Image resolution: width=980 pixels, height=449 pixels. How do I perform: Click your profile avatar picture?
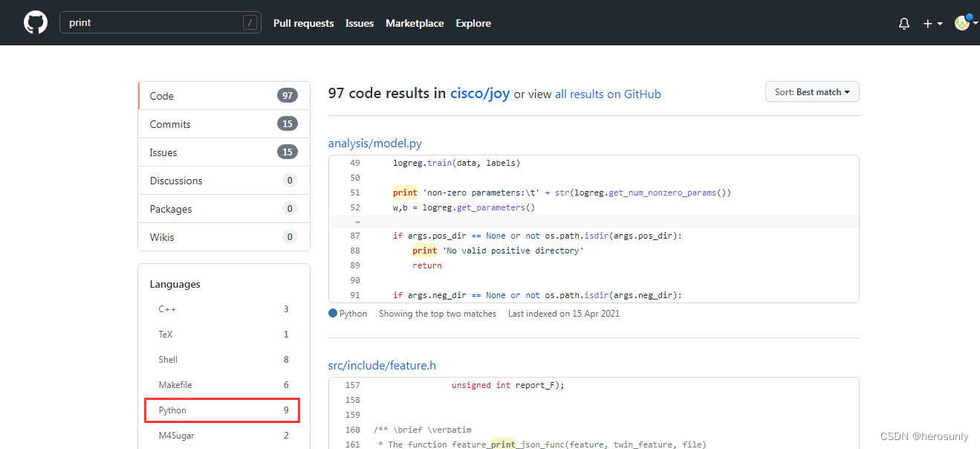(960, 22)
